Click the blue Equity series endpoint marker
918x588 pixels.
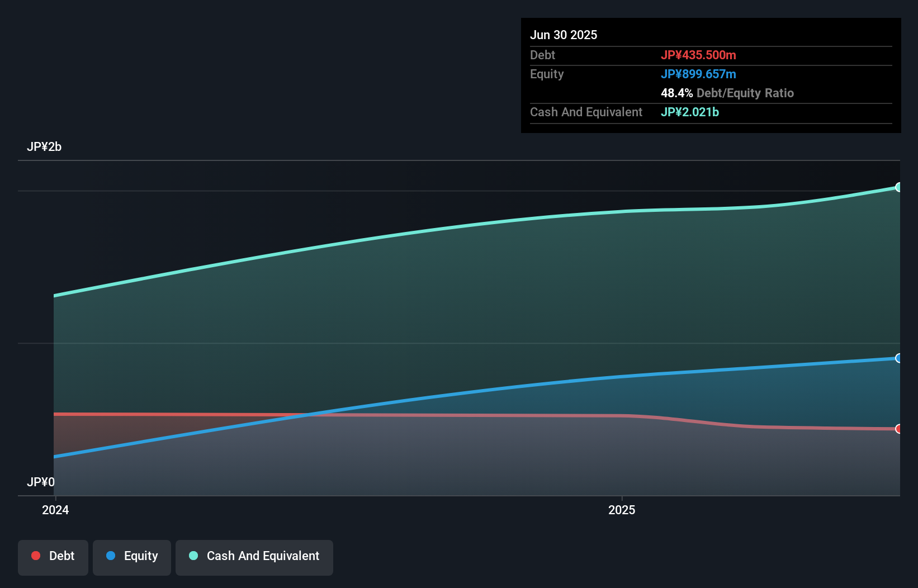(x=898, y=358)
